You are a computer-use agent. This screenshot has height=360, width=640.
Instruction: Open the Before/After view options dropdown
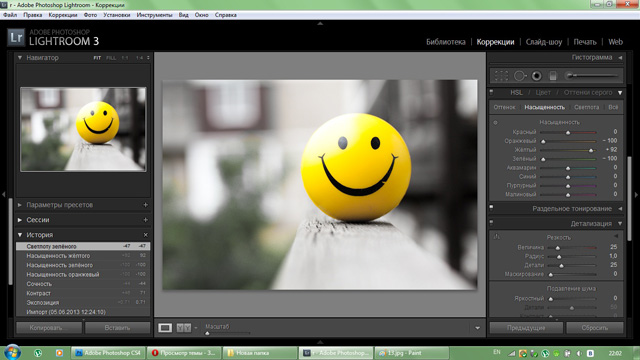pos(196,328)
